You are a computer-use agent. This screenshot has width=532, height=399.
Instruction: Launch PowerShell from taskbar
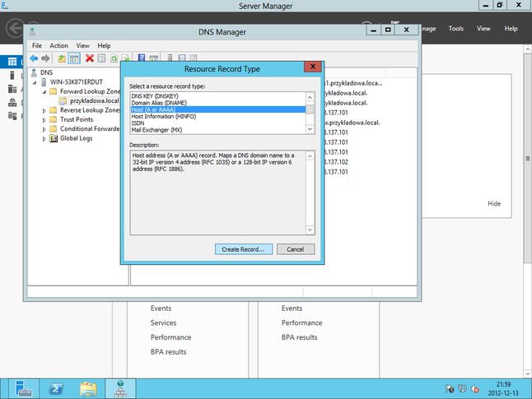pyautogui.click(x=56, y=388)
